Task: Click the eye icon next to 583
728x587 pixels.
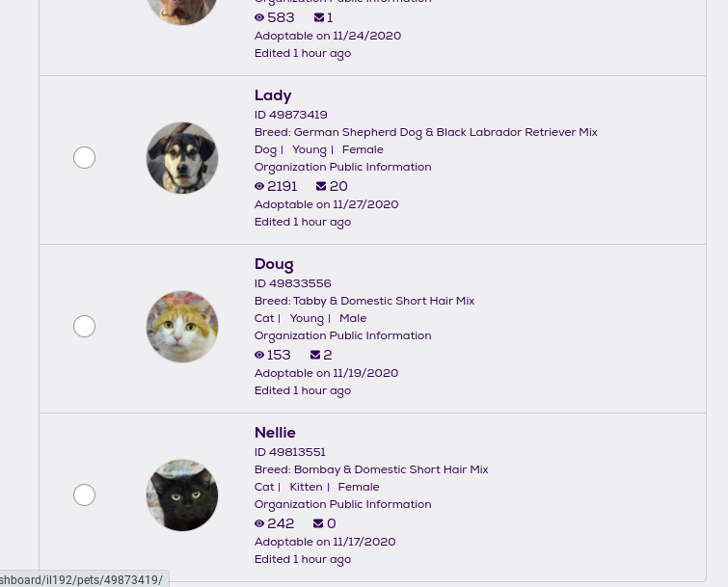Action: [259, 18]
